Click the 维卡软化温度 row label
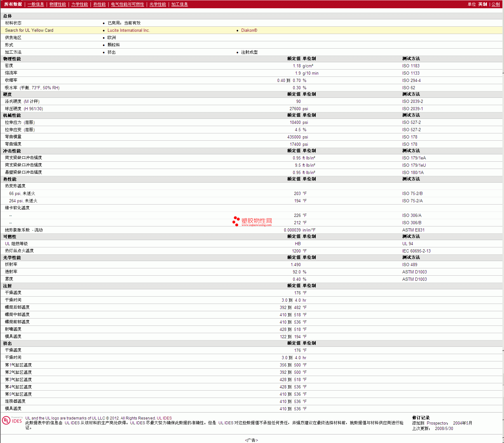This screenshot has width=504, height=443. (17, 208)
